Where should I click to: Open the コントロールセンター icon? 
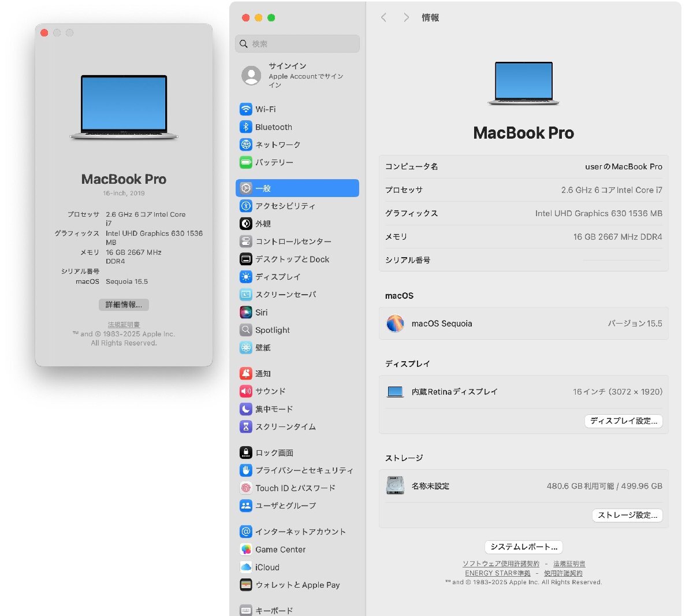click(246, 242)
